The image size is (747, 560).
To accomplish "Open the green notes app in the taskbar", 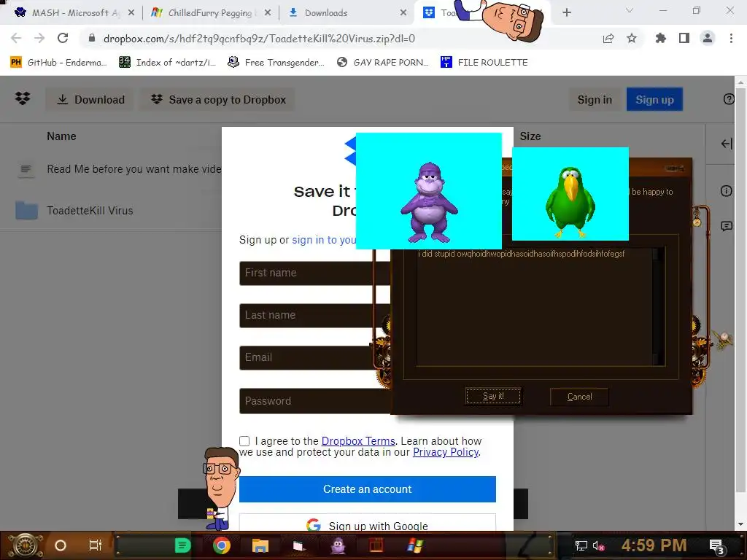I will (x=182, y=545).
